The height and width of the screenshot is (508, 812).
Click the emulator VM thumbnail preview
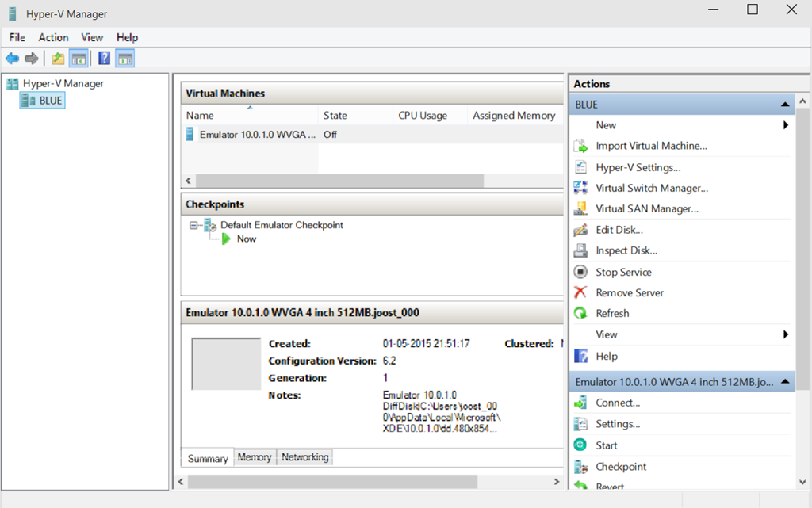[226, 364]
